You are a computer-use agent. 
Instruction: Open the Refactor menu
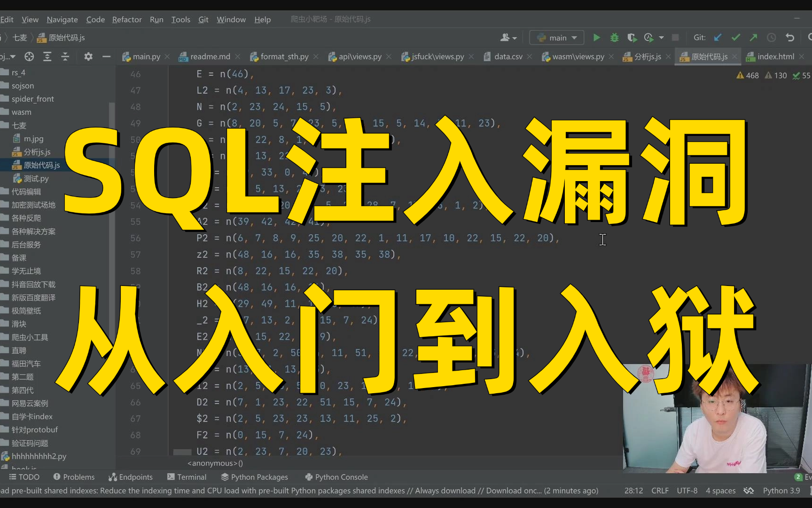(x=127, y=19)
